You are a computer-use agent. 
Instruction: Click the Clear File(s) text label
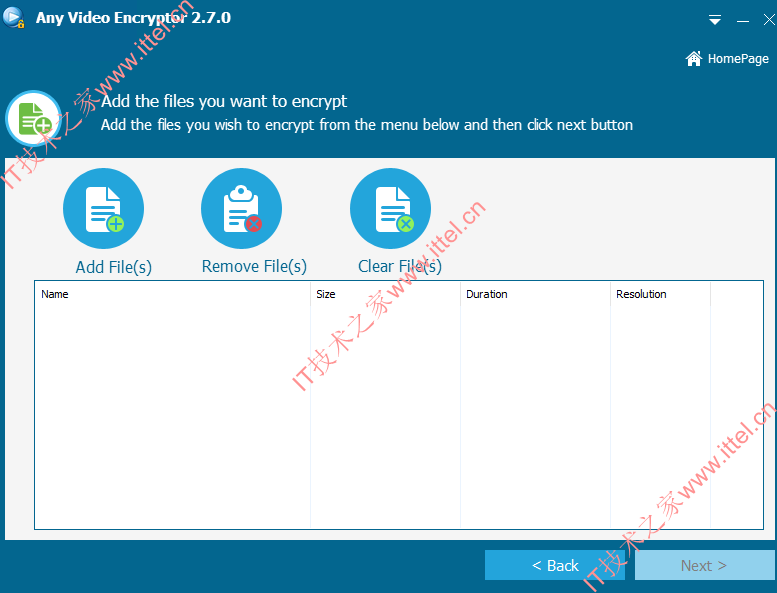(399, 267)
